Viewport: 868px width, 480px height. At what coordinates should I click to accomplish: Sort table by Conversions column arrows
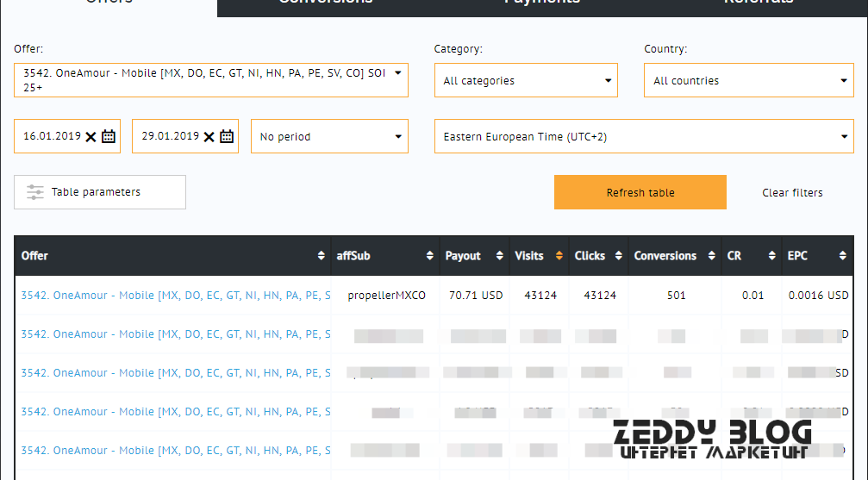click(712, 256)
